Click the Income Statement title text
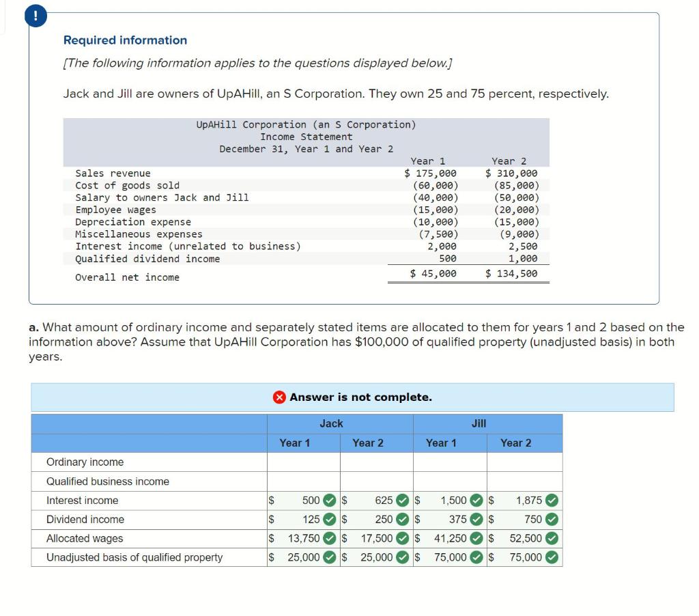 [306, 137]
